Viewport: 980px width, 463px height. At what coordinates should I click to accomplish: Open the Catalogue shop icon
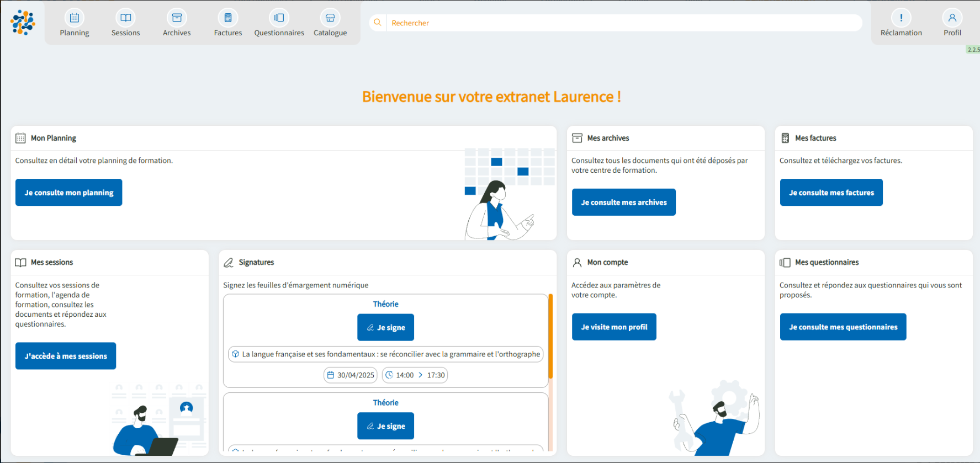click(330, 18)
